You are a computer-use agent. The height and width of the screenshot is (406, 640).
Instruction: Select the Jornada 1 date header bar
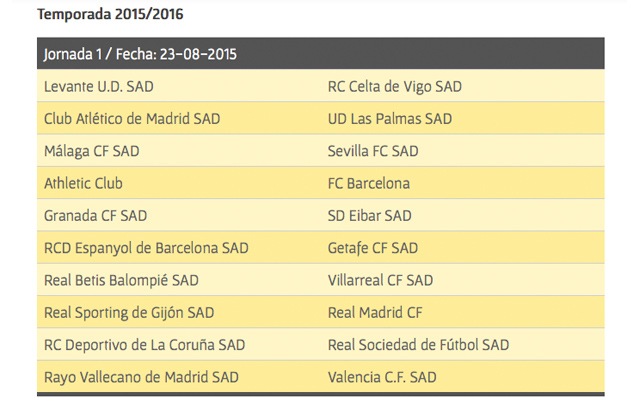[x=320, y=54]
